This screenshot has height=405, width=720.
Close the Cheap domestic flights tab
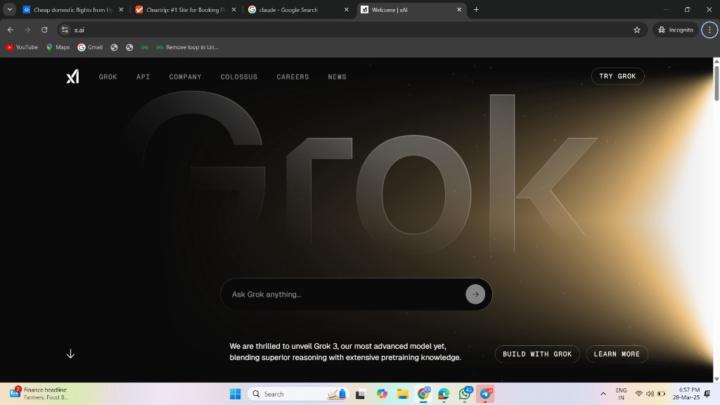click(x=121, y=10)
